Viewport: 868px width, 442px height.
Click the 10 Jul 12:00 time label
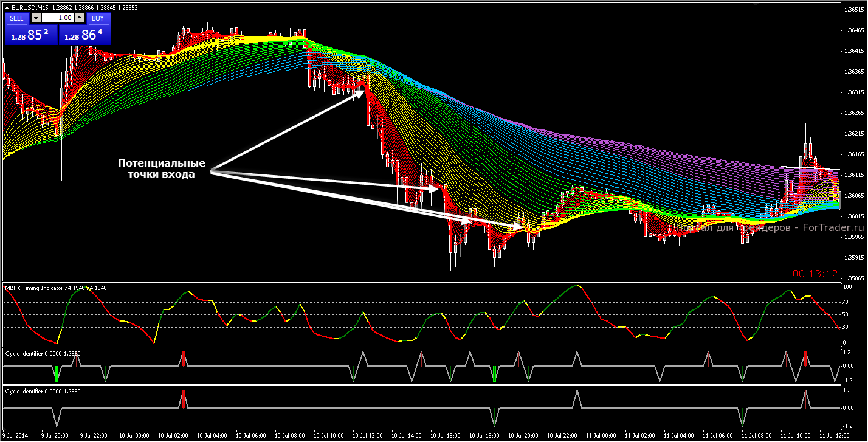point(367,436)
